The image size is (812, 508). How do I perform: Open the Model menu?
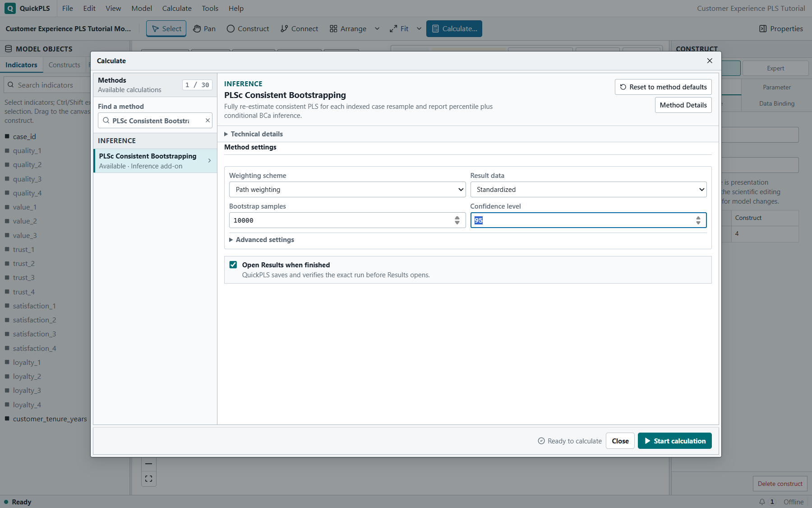point(142,8)
